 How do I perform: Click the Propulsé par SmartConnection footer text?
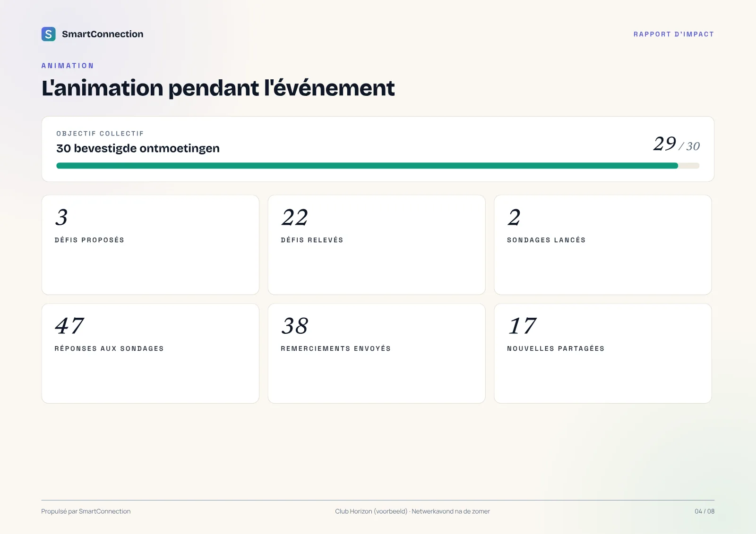pos(86,511)
